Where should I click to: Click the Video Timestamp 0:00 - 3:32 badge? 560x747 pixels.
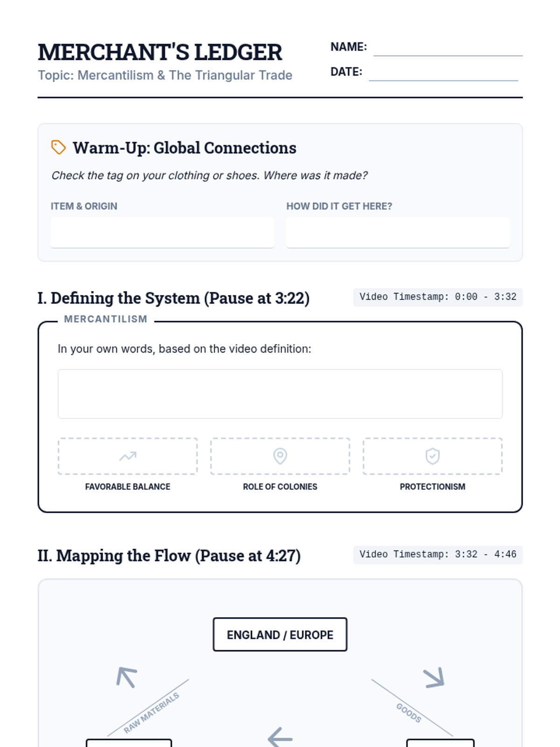438,297
